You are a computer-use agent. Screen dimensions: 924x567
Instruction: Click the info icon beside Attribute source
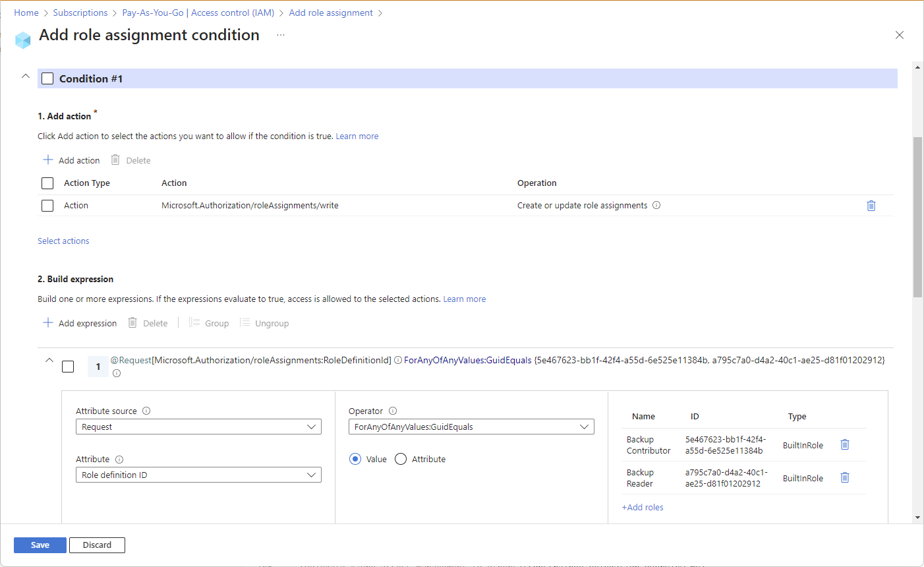pyautogui.click(x=146, y=411)
